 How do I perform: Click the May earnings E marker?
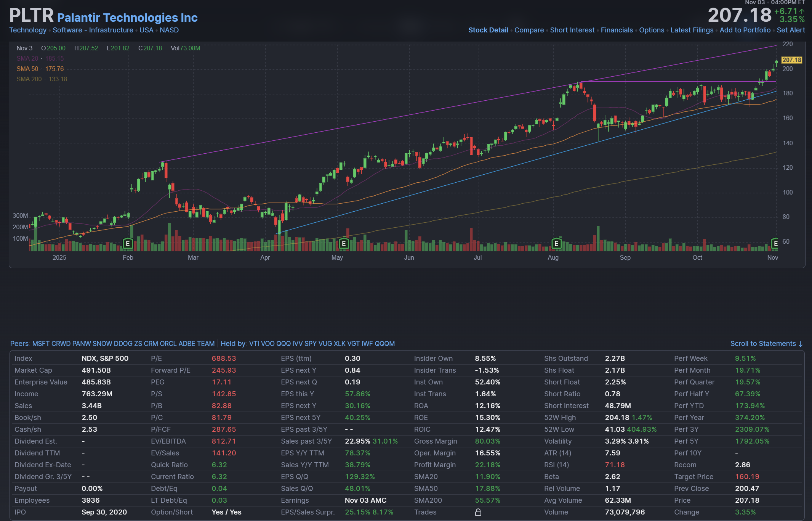[x=344, y=243]
